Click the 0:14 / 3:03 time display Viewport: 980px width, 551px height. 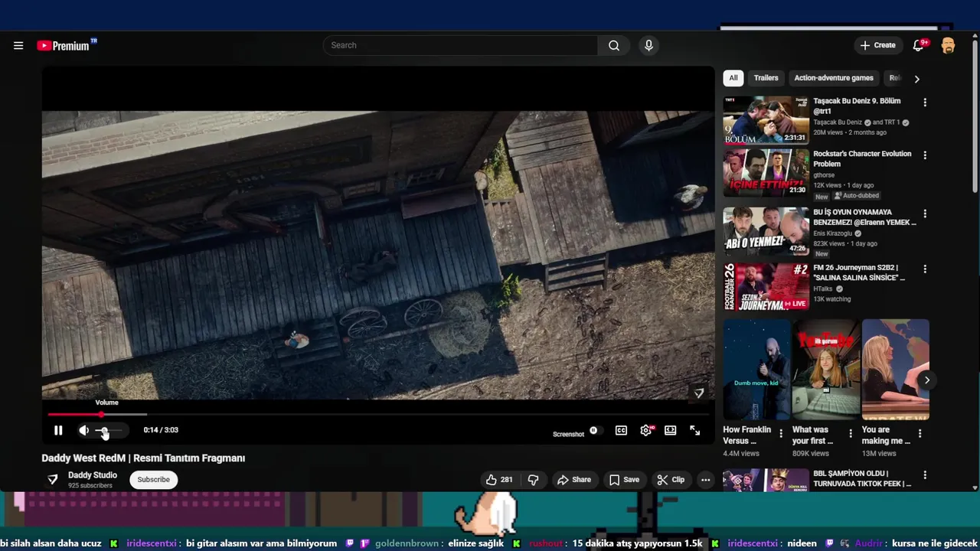point(161,430)
